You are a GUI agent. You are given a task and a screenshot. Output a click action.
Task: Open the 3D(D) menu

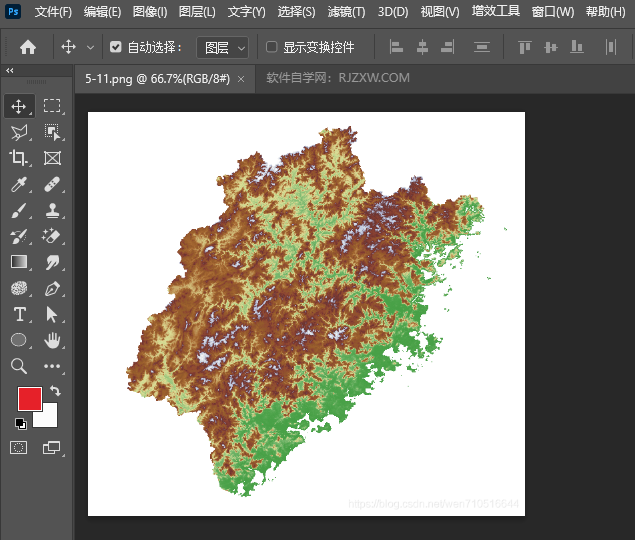[x=393, y=12]
